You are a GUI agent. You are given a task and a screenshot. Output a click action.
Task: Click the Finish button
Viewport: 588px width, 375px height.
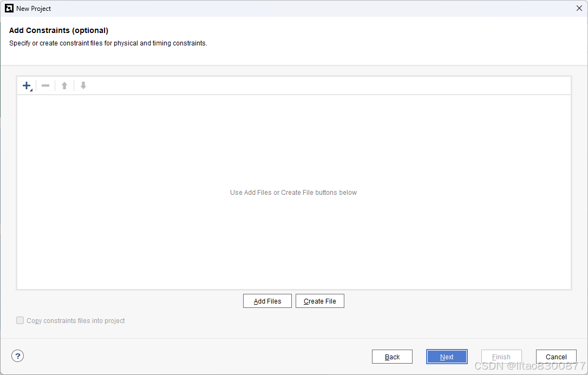click(501, 357)
